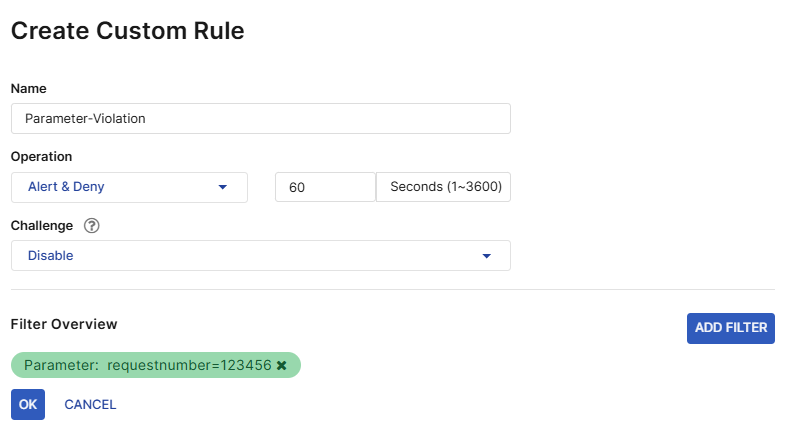
Task: Click the Seconds (1~3600) unit box
Action: [443, 187]
